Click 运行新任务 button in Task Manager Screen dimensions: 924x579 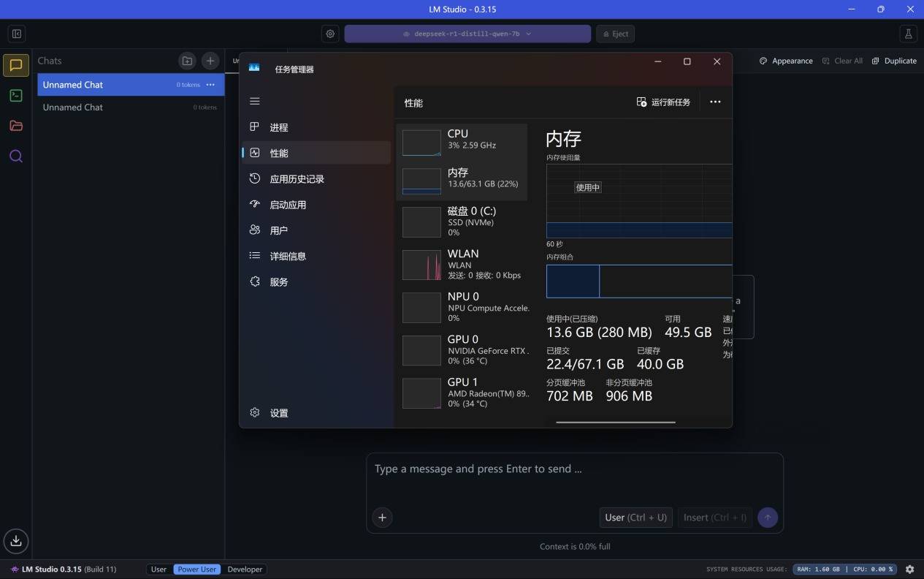click(663, 102)
